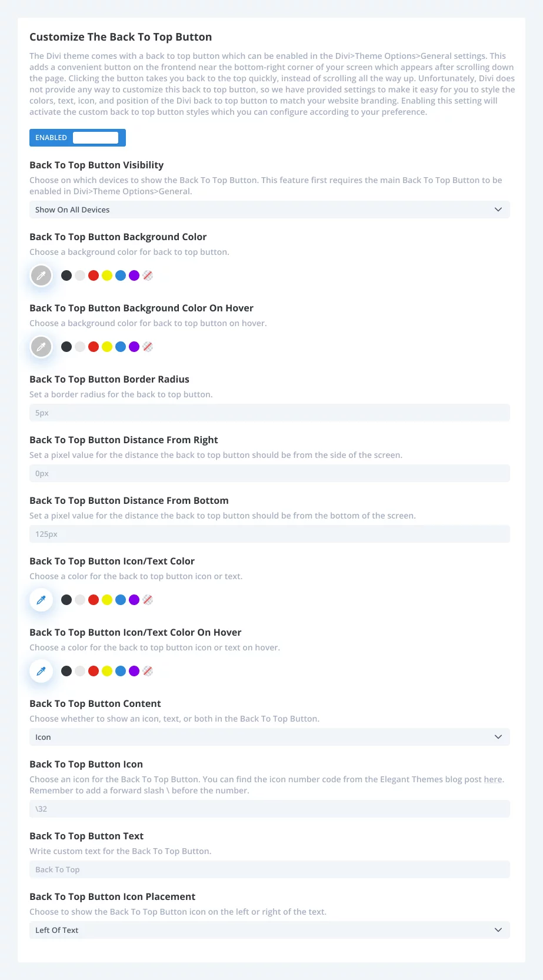Open the Button Content dropdown showing Icon
Viewport: 543px width, 980px height.
[269, 737]
